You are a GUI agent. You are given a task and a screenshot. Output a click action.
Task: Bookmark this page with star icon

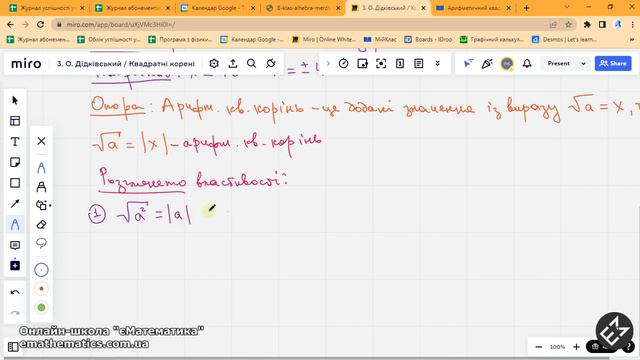(x=568, y=24)
